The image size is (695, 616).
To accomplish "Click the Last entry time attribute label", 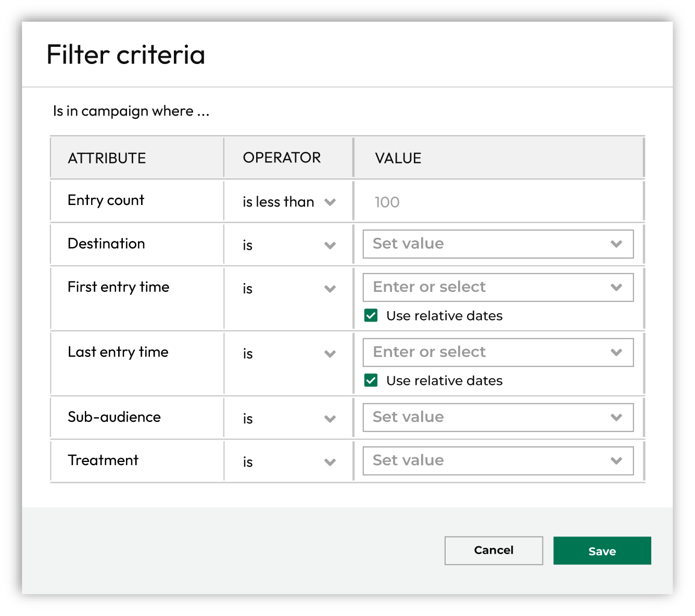I will [x=118, y=352].
